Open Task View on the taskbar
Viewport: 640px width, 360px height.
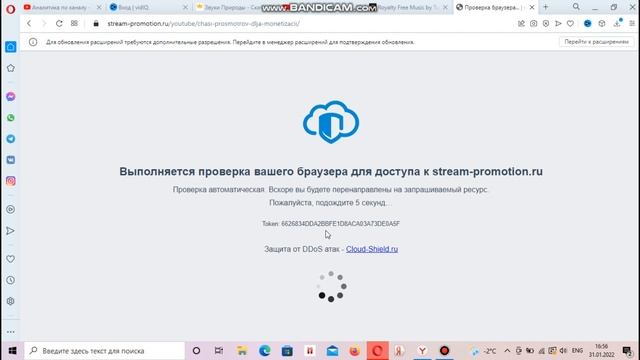coord(219,351)
